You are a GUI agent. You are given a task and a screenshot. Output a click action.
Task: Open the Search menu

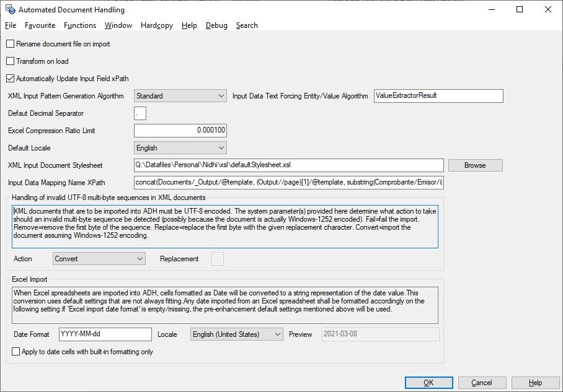[246, 25]
